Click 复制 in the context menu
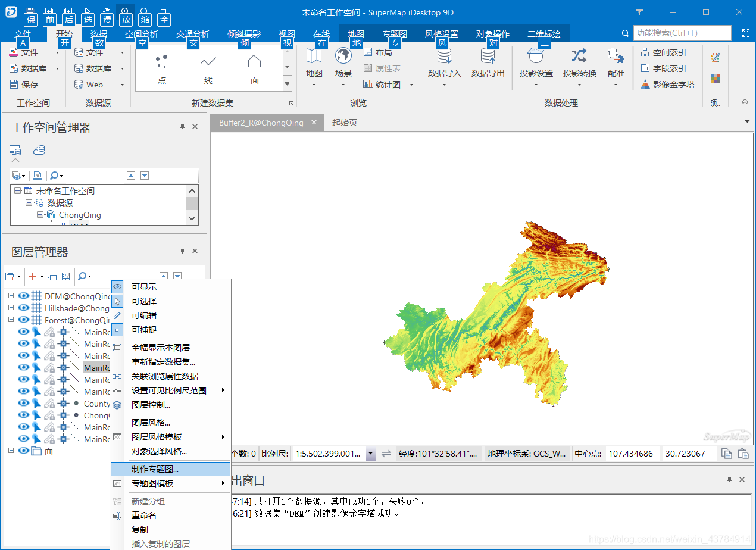 (x=170, y=530)
